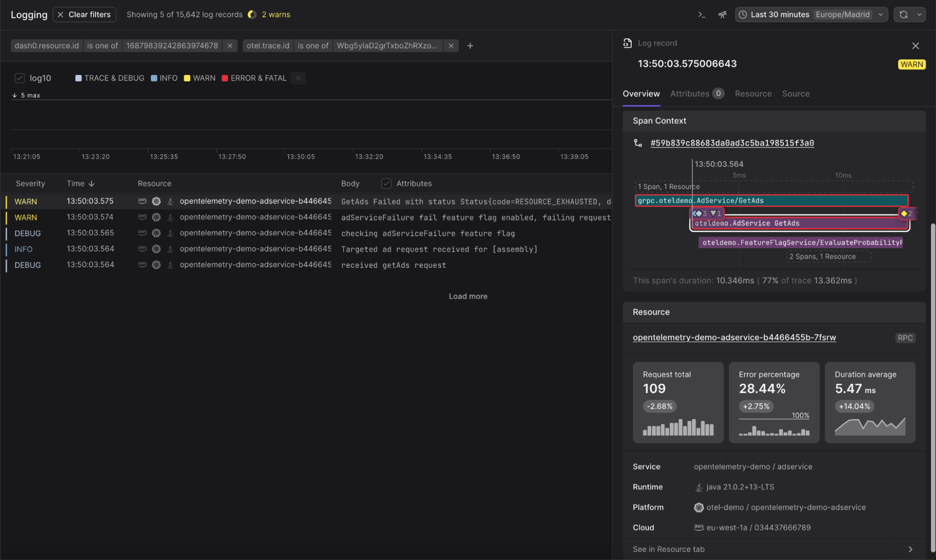Click the refresh/reload icon top right
The width and height of the screenshot is (936, 560).
(x=903, y=15)
